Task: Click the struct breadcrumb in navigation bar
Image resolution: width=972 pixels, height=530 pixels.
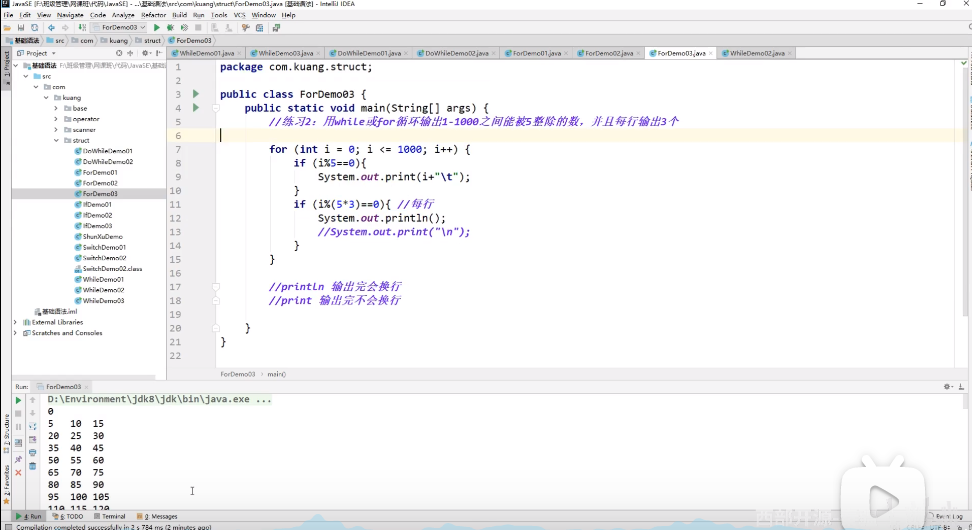Action: [x=148, y=40]
